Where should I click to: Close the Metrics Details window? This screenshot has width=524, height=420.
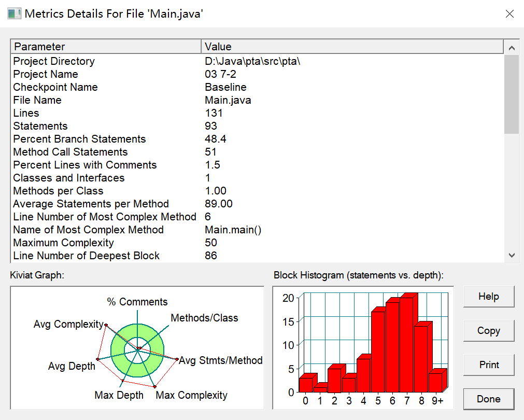pyautogui.click(x=509, y=13)
